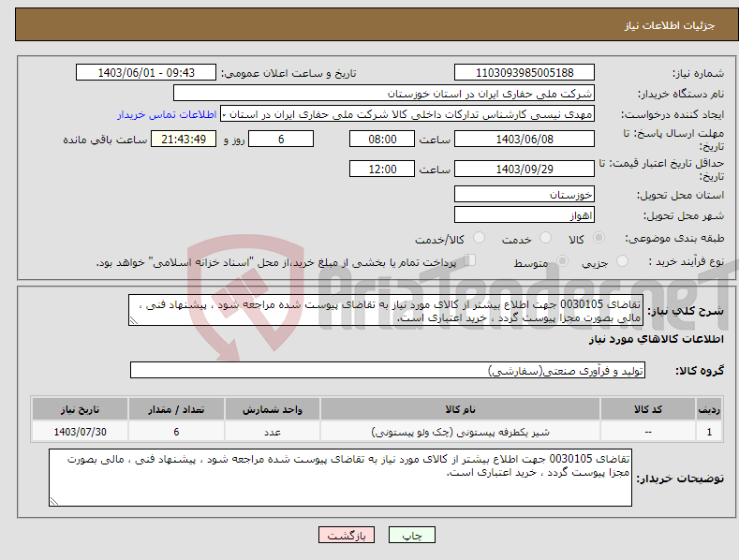The width and height of the screenshot is (739, 560).
Task: Click the طبقه بندی موضوعی label
Action: [674, 239]
